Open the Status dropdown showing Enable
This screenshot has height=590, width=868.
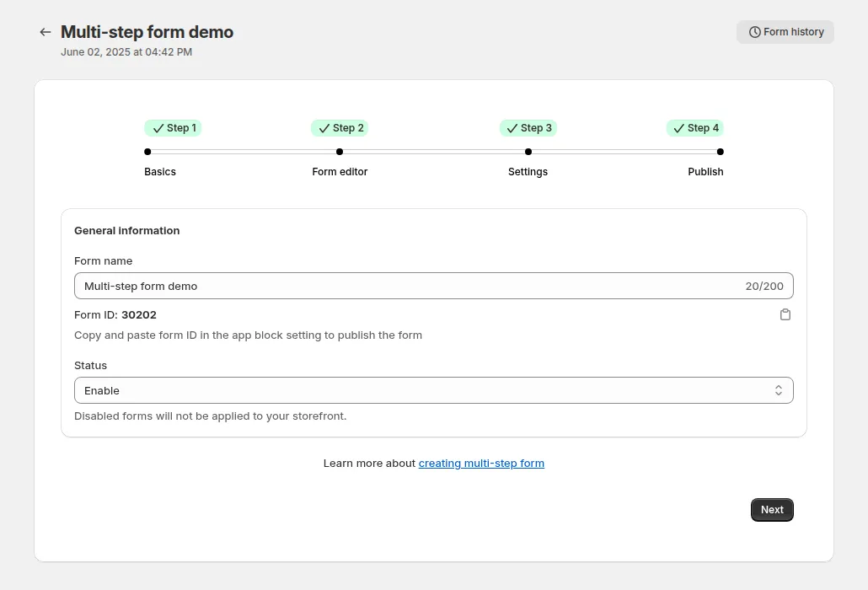(x=434, y=390)
